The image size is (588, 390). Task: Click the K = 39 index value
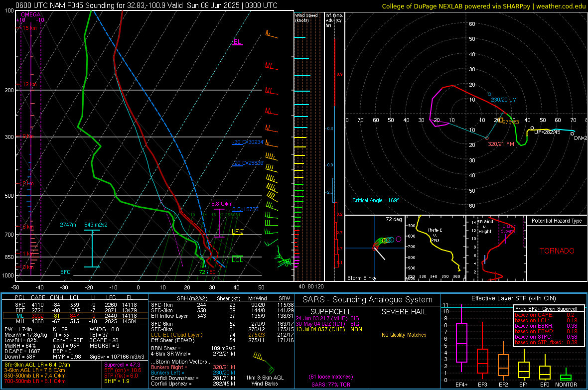[x=60, y=329]
